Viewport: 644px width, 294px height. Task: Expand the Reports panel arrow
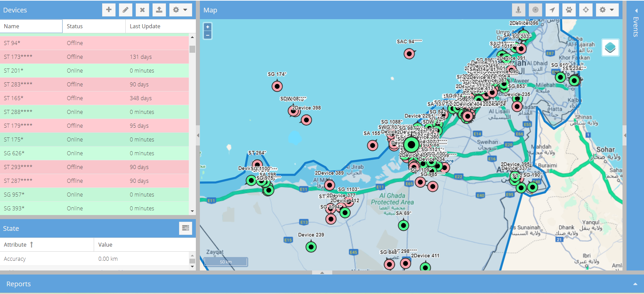635,284
